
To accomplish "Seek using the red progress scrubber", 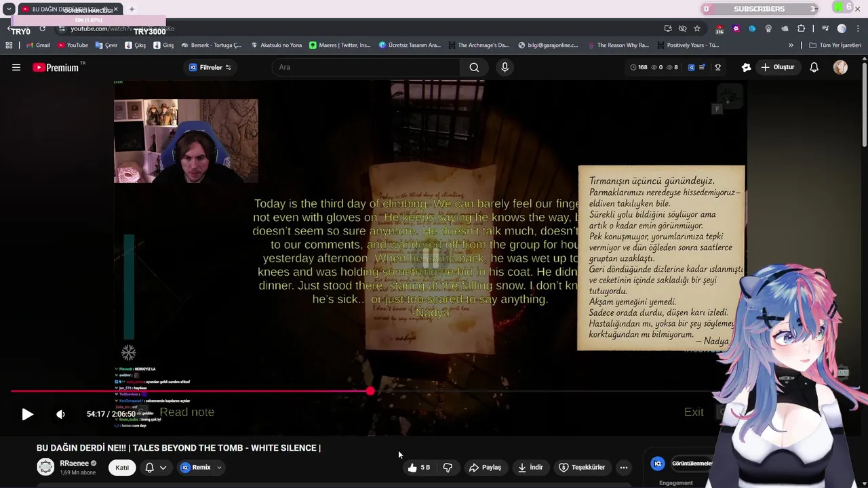I will [370, 391].
